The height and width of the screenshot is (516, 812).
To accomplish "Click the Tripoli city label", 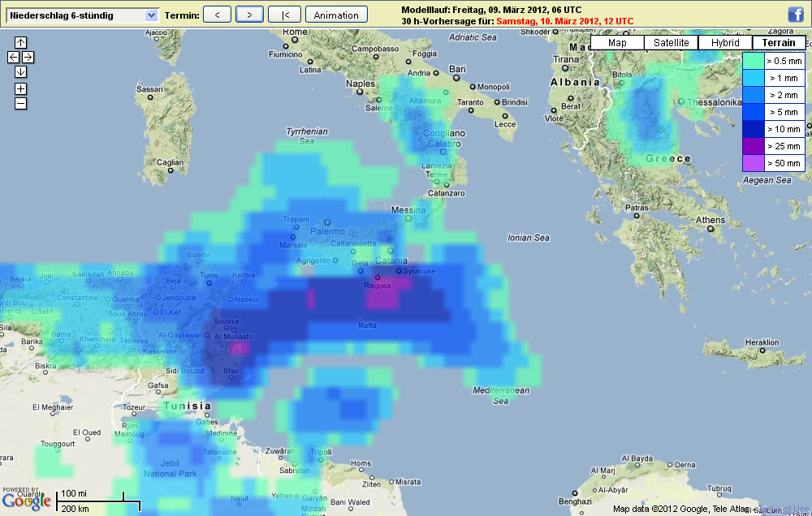I will (x=321, y=452).
